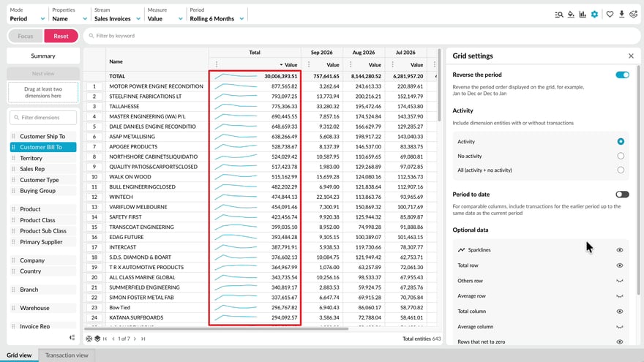The height and width of the screenshot is (362, 644).
Task: Click the Sparklines line icon
Action: [461, 249]
